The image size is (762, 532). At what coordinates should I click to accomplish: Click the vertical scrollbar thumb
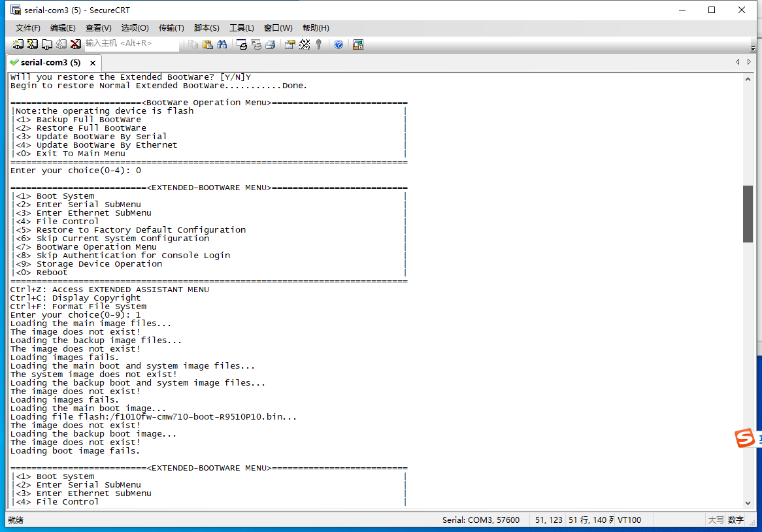(748, 214)
